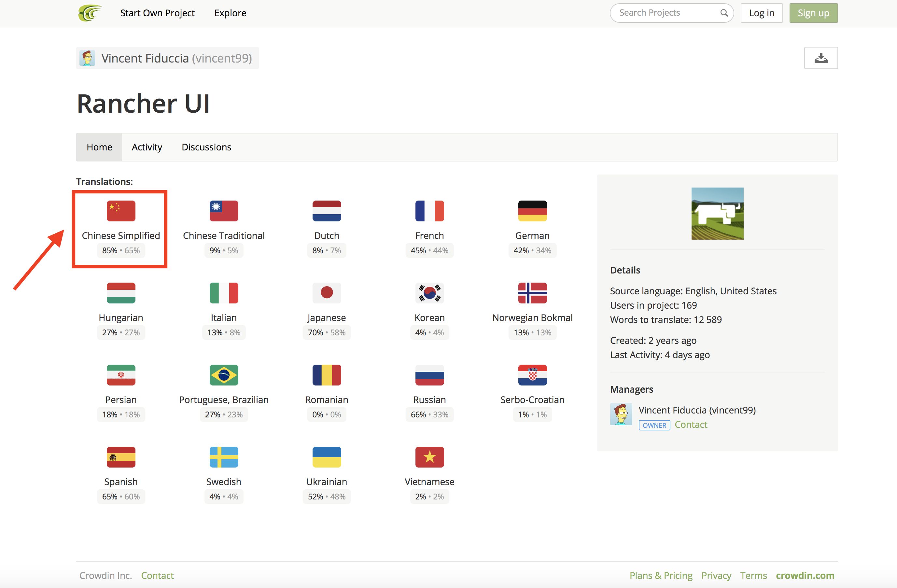Viewport: 897px width, 588px height.
Task: Click the Swedish language name
Action: (224, 482)
